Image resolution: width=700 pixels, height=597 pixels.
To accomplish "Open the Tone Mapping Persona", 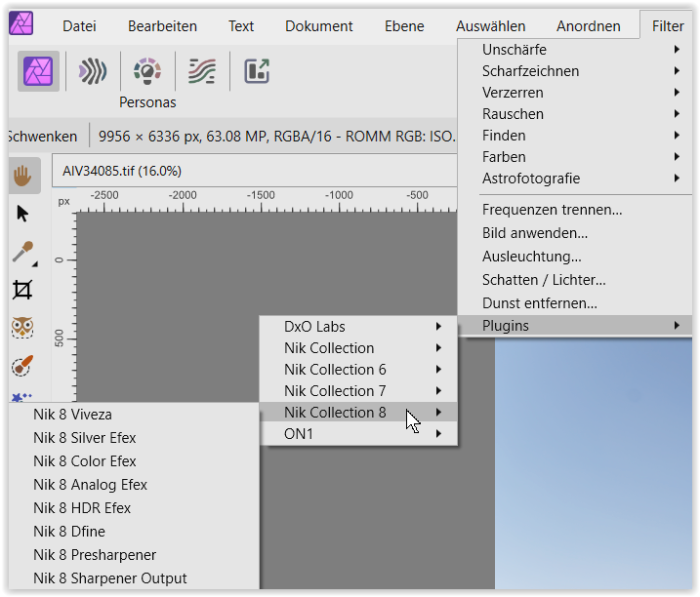I will pos(202,71).
